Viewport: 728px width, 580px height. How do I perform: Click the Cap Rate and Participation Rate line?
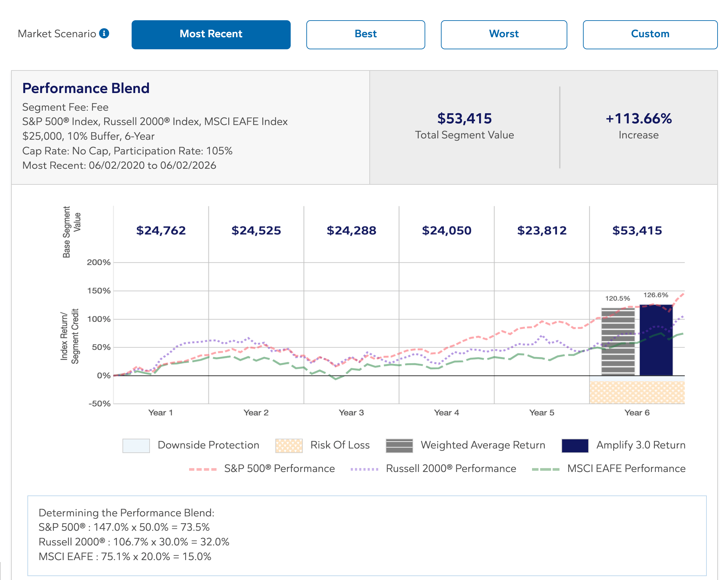click(x=127, y=151)
